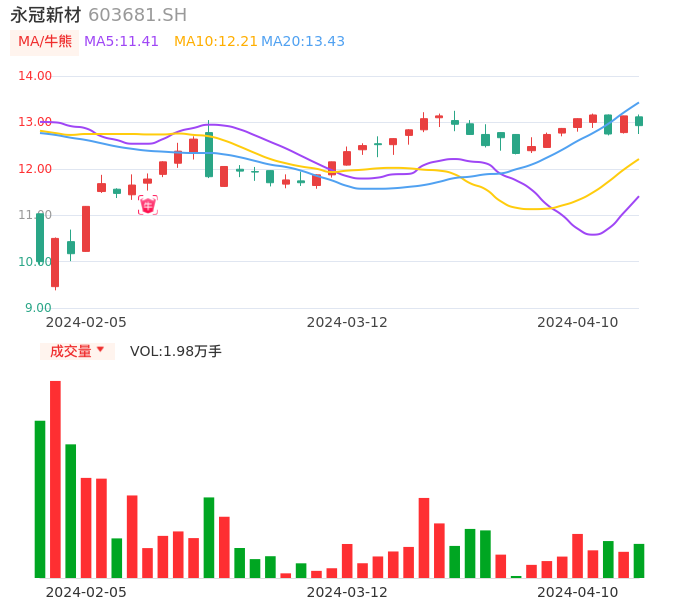The height and width of the screenshot is (606, 686).
Task: Open the 成交量 indicator dropdown
Action: coord(77,351)
